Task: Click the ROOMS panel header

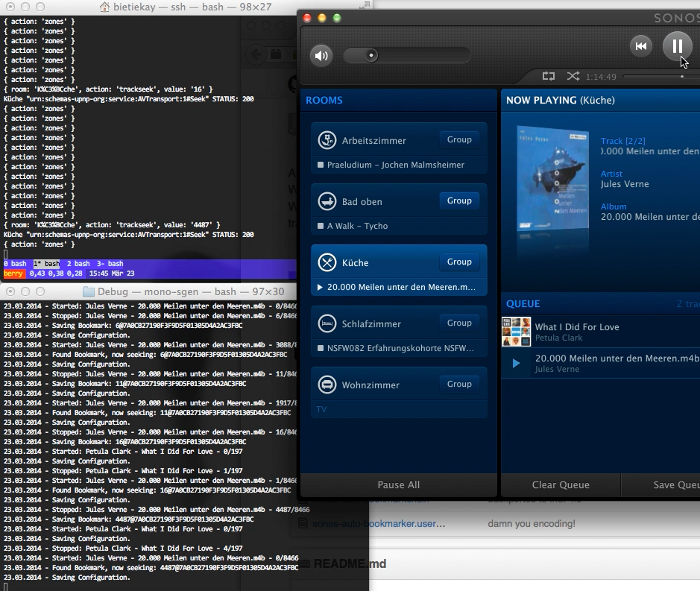Action: [399, 100]
